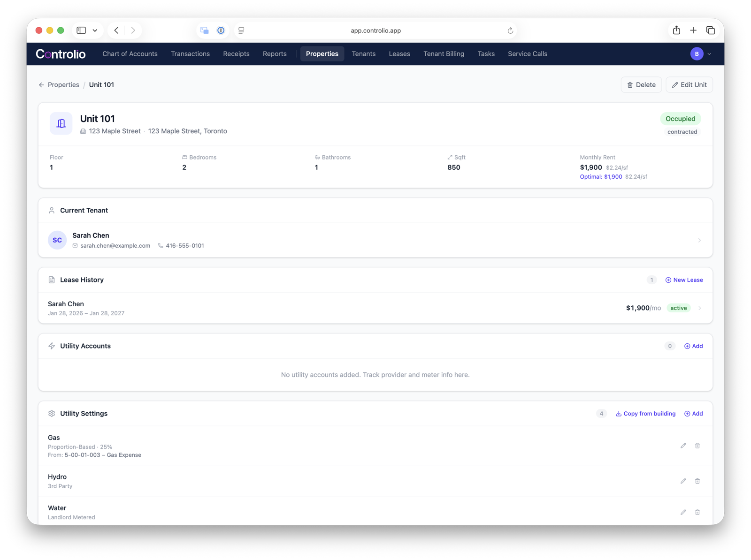Image resolution: width=751 pixels, height=560 pixels.
Task: Open the Service Calls section
Action: 528,54
